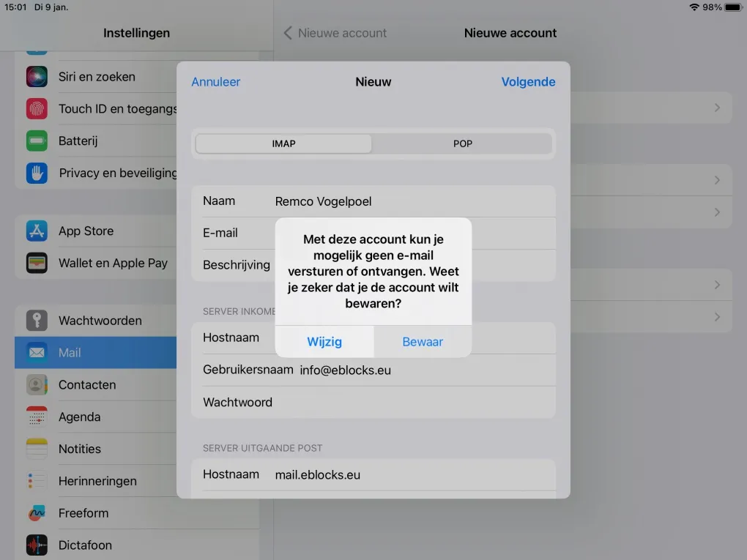Tap Annuleer to cancel new account
The height and width of the screenshot is (560, 747).
(x=215, y=82)
